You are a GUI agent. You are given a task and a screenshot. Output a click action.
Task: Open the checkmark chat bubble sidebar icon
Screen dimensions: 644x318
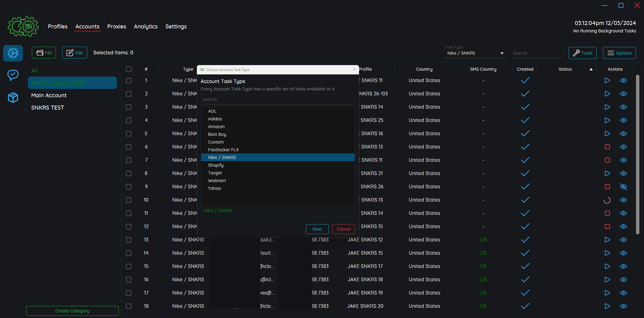13,75
